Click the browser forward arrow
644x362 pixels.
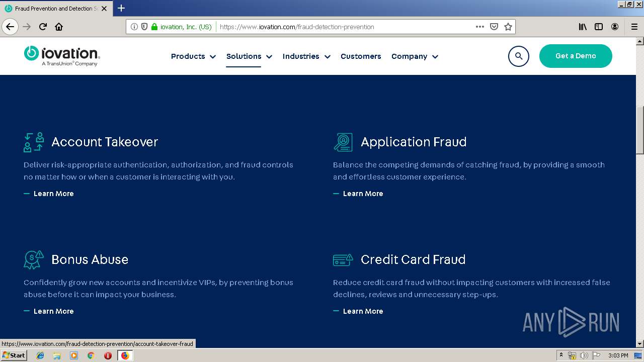coord(27,27)
